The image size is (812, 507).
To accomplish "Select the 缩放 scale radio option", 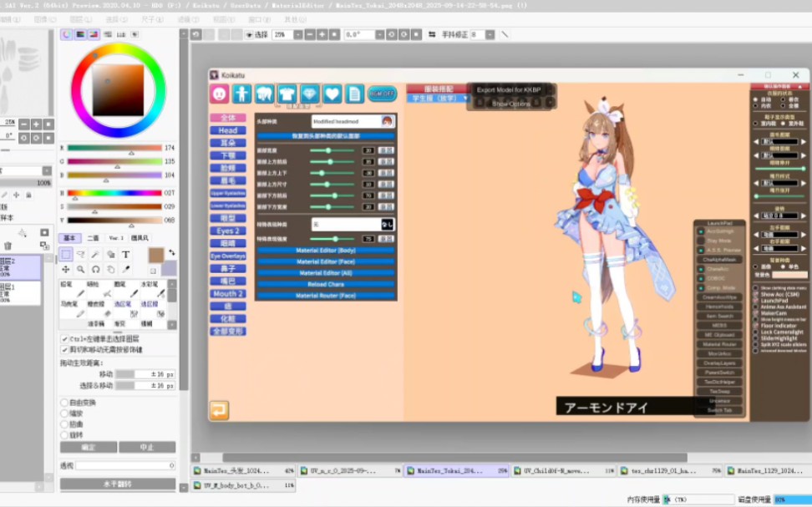I will click(x=64, y=413).
